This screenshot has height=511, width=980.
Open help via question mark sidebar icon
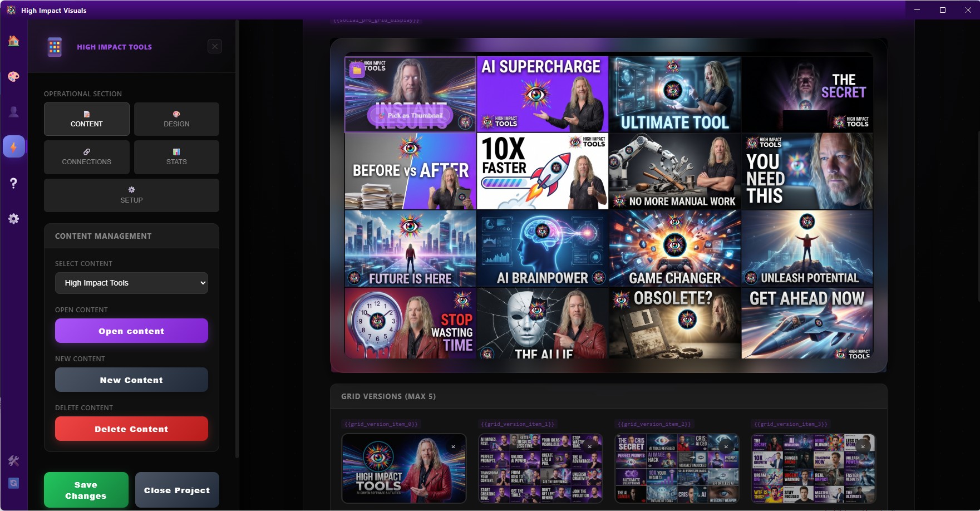click(13, 183)
